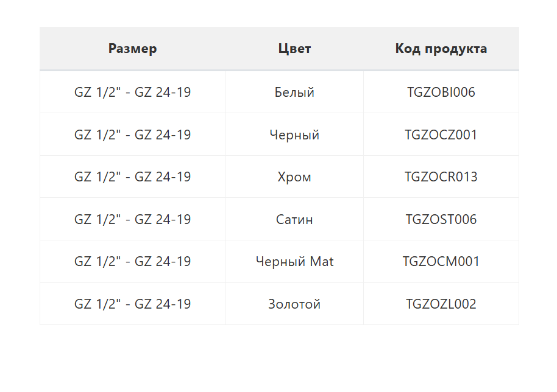Click the Цвет column header
Viewport: 557px width, 392px height.
(294, 49)
